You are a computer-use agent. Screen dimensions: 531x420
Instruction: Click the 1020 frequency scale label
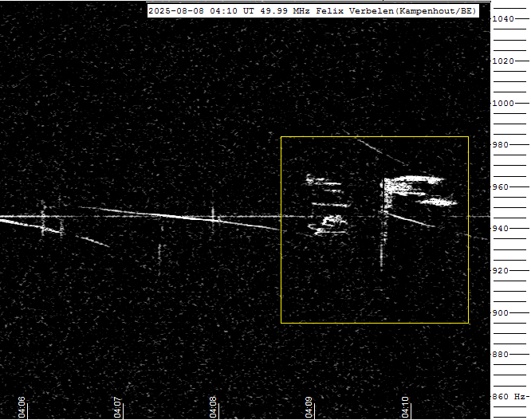(503, 61)
